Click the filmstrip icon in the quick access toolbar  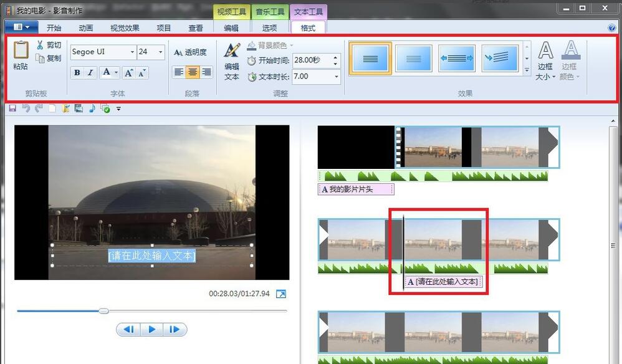pos(79,108)
